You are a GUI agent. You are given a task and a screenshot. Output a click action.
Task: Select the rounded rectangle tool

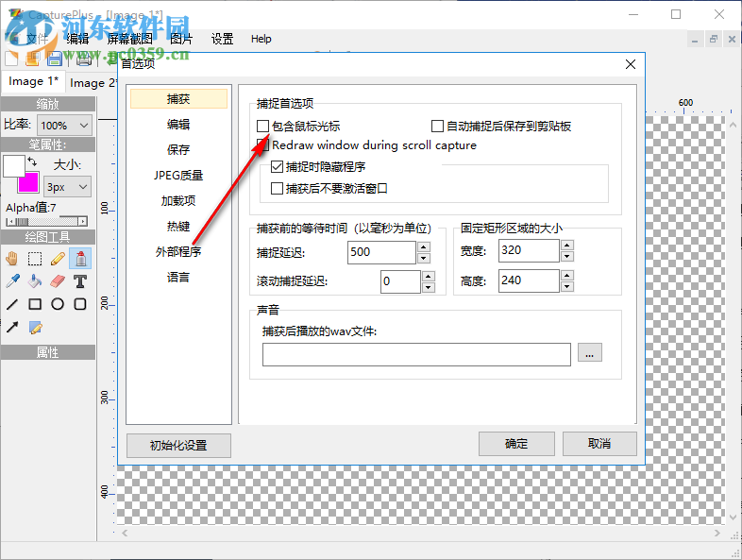[x=80, y=304]
